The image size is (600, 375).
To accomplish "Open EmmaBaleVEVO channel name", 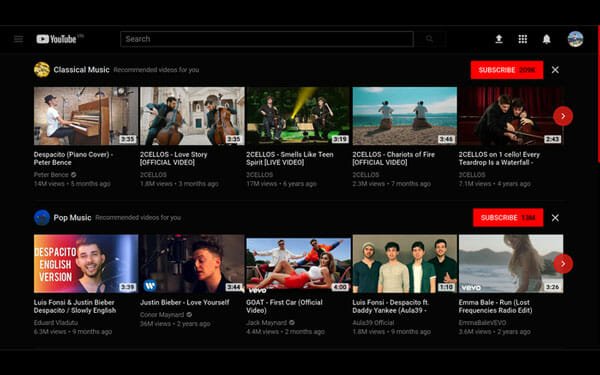I will click(x=482, y=323).
